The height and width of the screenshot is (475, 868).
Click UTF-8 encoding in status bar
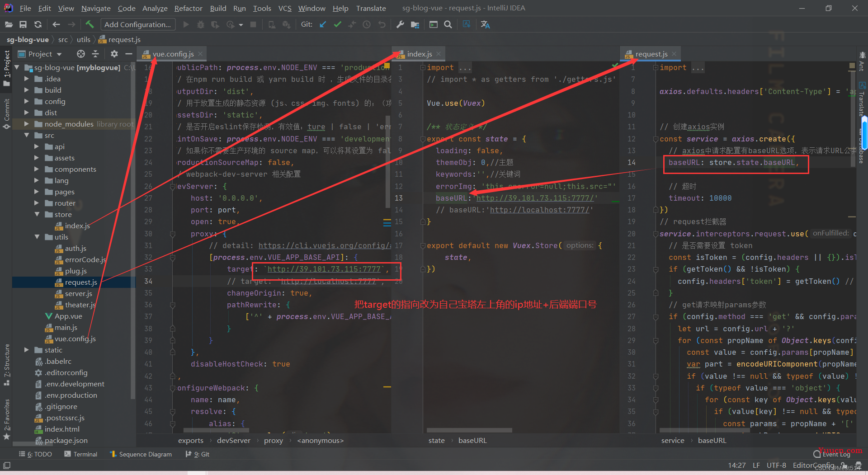tap(776, 465)
